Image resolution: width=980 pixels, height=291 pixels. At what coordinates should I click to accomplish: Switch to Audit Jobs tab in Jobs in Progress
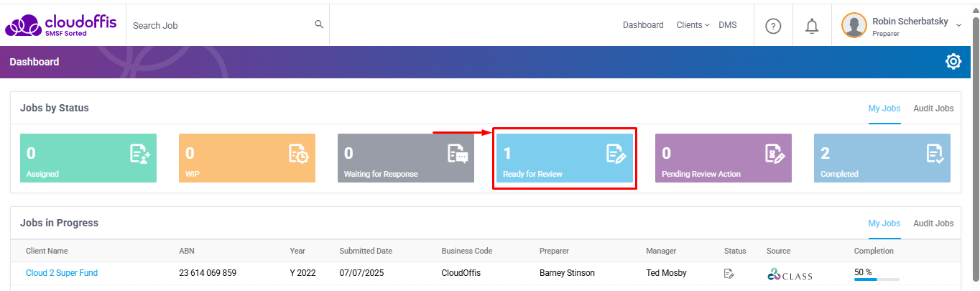pyautogui.click(x=933, y=223)
